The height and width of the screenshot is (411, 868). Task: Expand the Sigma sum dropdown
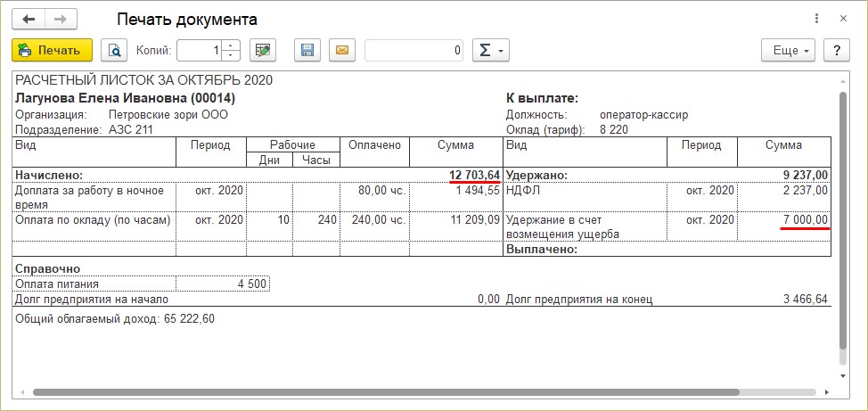coord(489,51)
